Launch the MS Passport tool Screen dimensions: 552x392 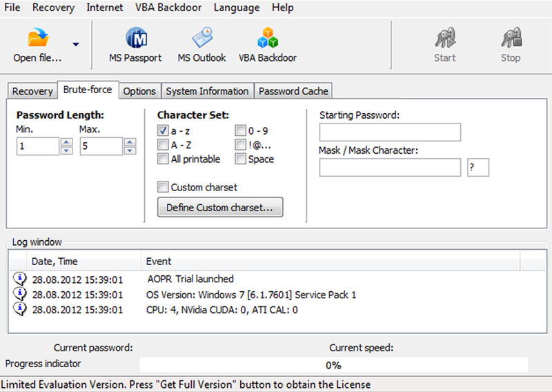(135, 45)
